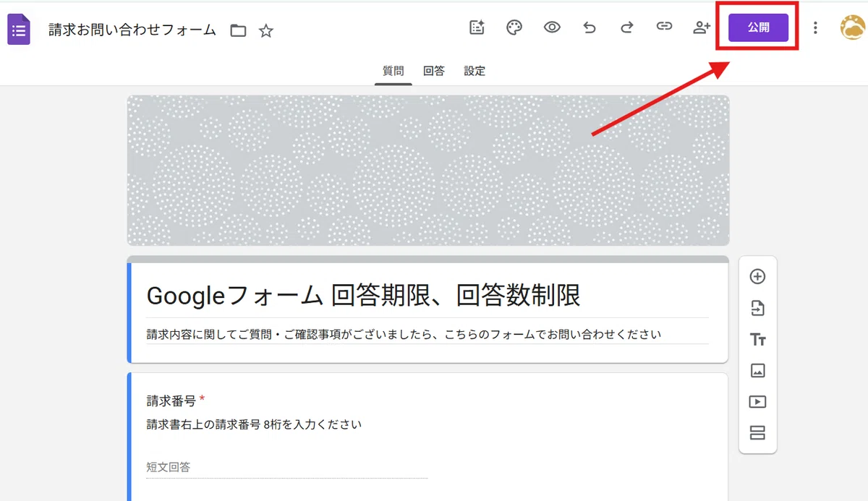
Task: Click the add section icon
Action: pos(757,433)
